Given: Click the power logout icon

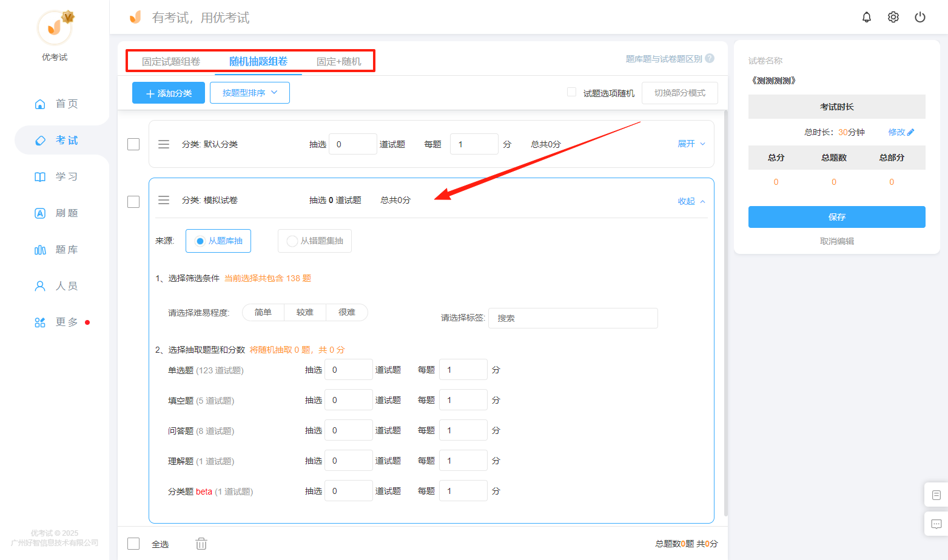Looking at the screenshot, I should pyautogui.click(x=920, y=17).
